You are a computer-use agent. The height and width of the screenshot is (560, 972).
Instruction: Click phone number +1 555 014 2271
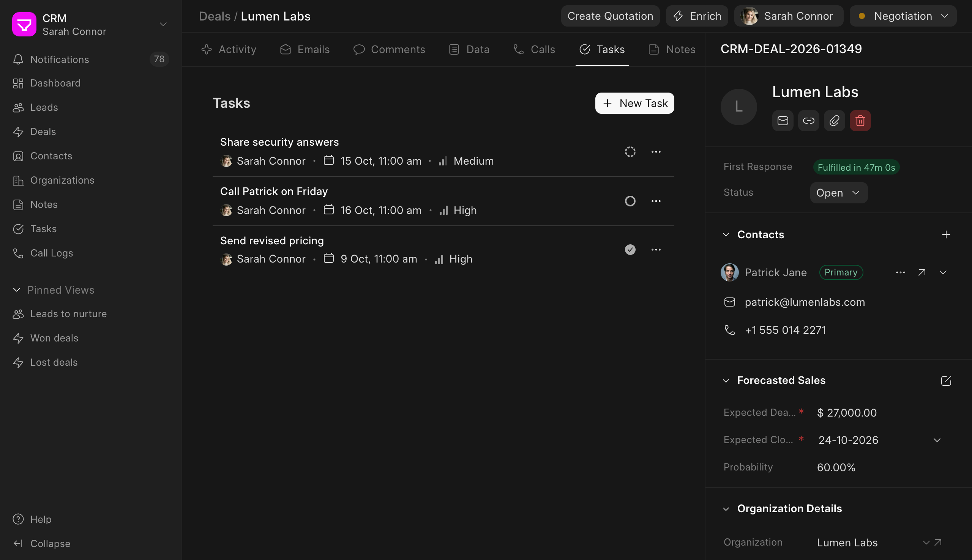coord(785,330)
